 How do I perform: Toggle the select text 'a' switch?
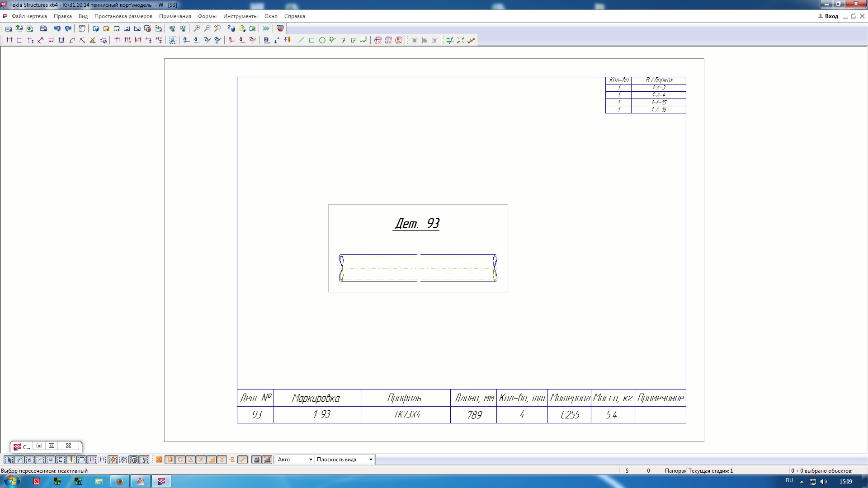point(29,460)
